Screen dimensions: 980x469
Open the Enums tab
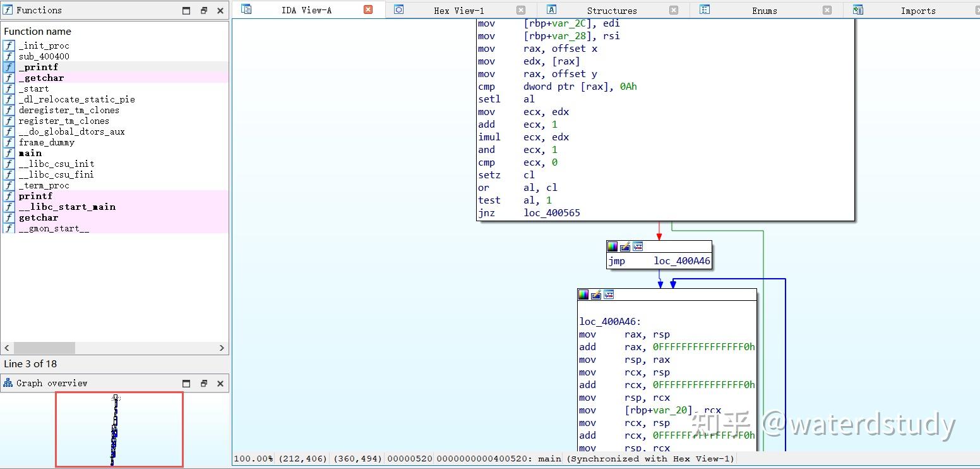763,9
